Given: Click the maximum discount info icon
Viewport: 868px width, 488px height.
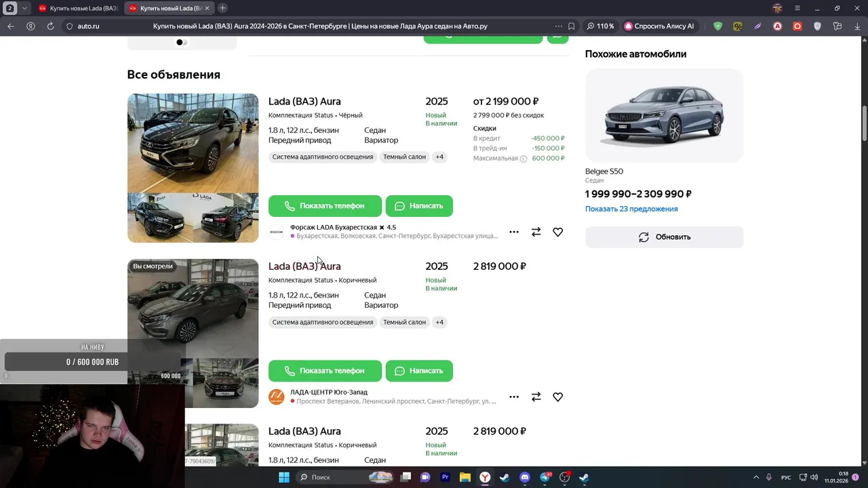Looking at the screenshot, I should coord(523,159).
